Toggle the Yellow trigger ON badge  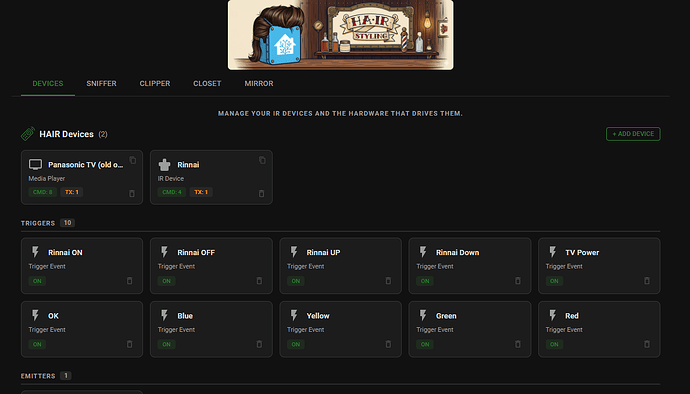pyautogui.click(x=296, y=344)
